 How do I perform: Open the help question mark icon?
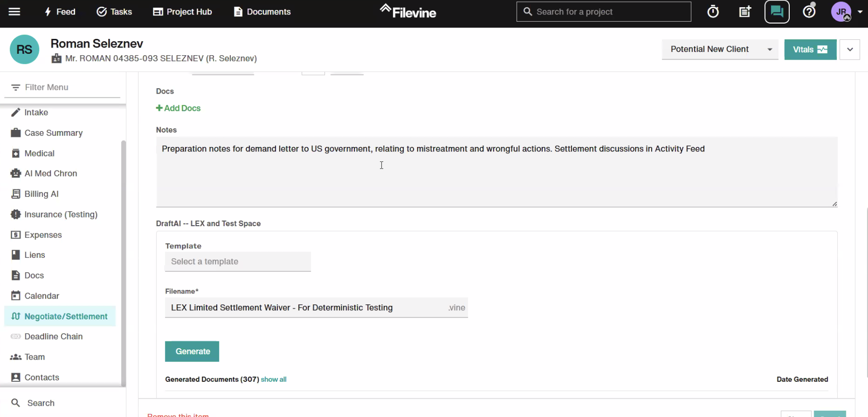809,12
